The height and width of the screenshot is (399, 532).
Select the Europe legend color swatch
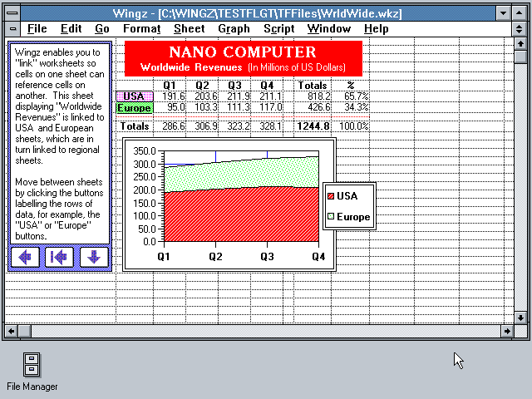pos(331,216)
